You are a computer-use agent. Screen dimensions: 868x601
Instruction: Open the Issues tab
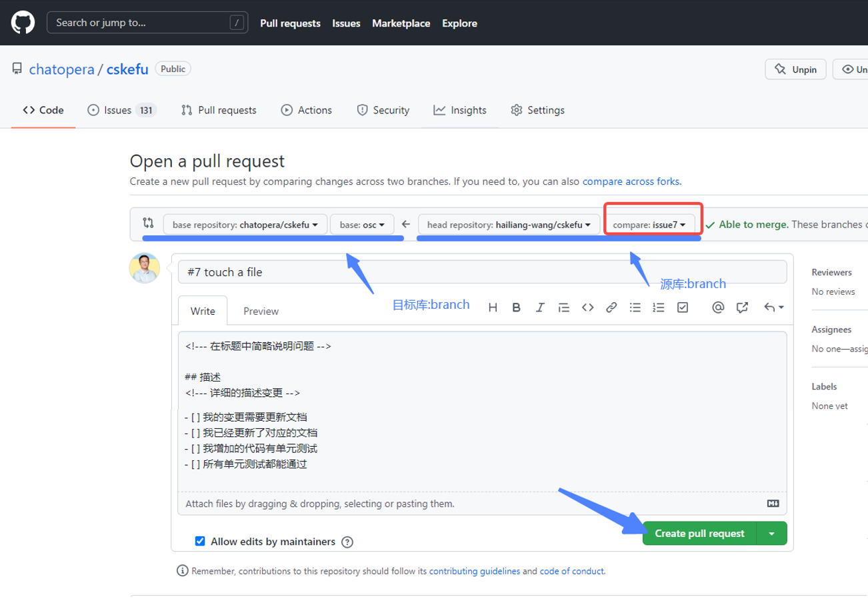click(x=122, y=110)
